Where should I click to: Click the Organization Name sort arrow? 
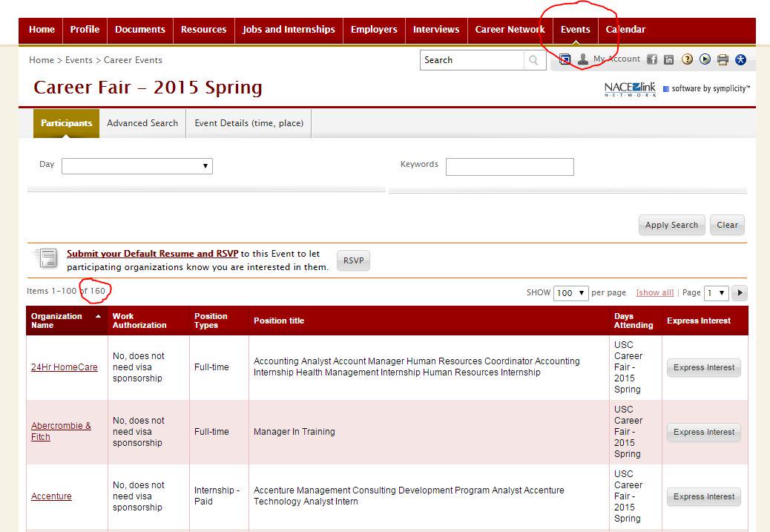click(x=98, y=316)
